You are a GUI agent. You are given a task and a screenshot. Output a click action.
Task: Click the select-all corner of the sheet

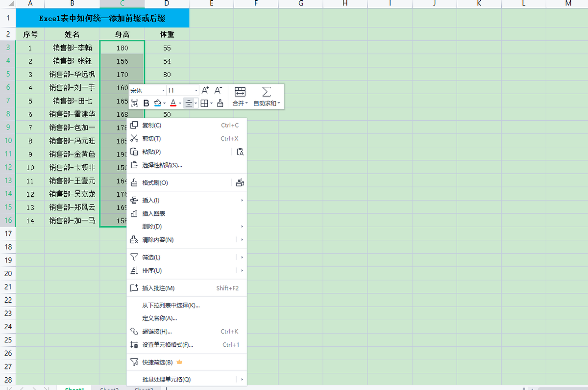tap(8, 3)
